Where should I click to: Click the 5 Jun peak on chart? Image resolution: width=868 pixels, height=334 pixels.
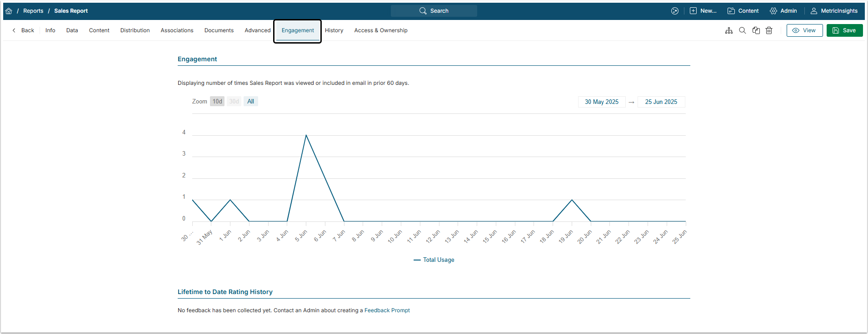click(306, 135)
